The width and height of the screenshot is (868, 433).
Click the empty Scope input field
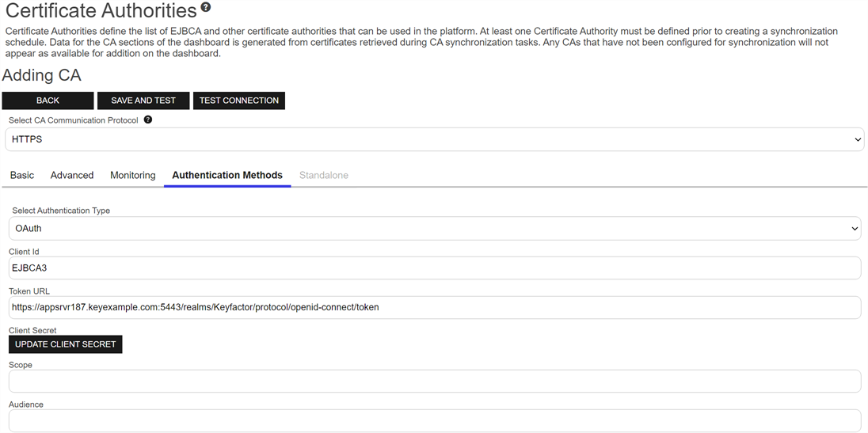[434, 381]
